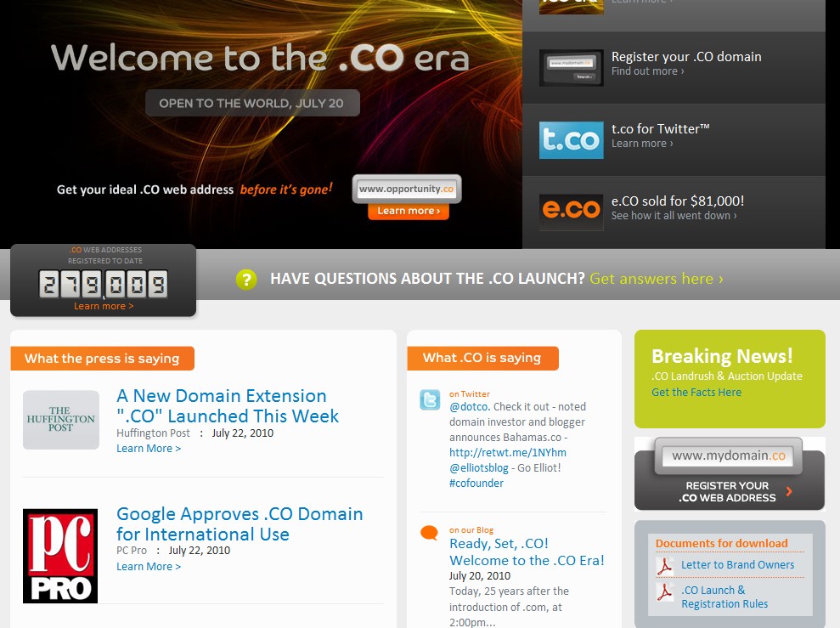Click t.co for Twitter title
Image resolution: width=840 pixels, height=628 pixels.
pyautogui.click(x=661, y=129)
